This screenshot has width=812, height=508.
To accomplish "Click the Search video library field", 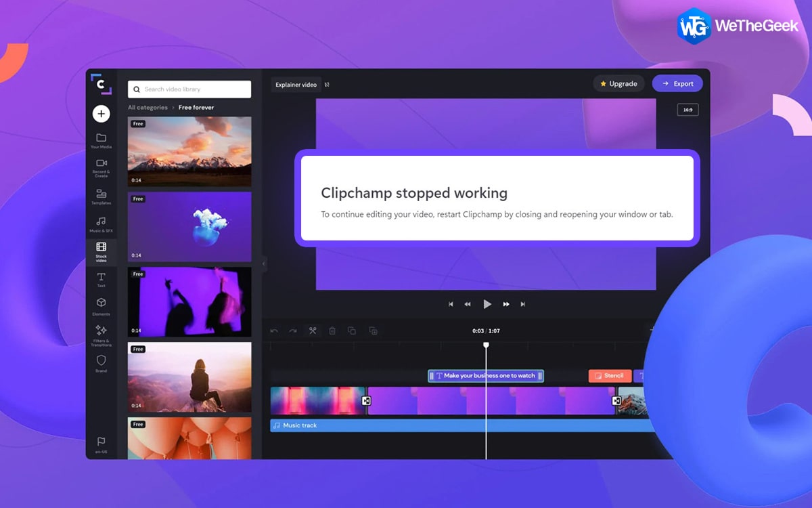I will coord(189,89).
